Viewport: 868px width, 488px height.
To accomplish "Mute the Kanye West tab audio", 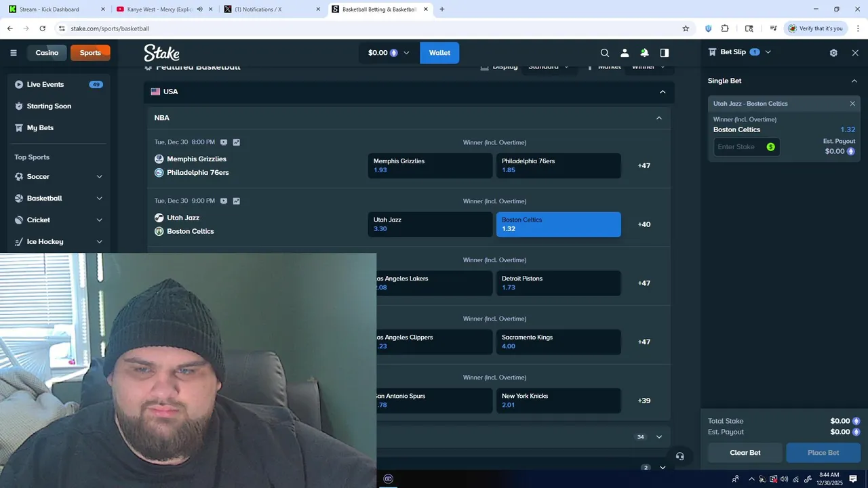I will pos(199,9).
